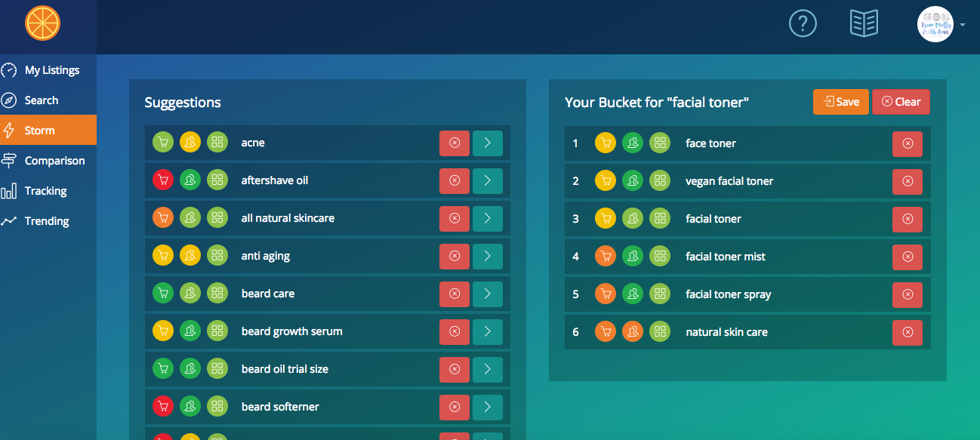980x440 pixels.
Task: Go to My Listings in the sidebar
Action: 51,70
